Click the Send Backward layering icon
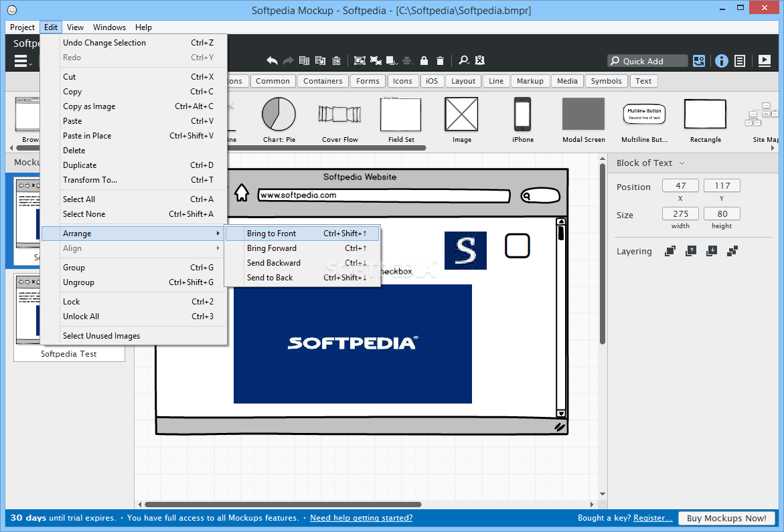 [712, 251]
